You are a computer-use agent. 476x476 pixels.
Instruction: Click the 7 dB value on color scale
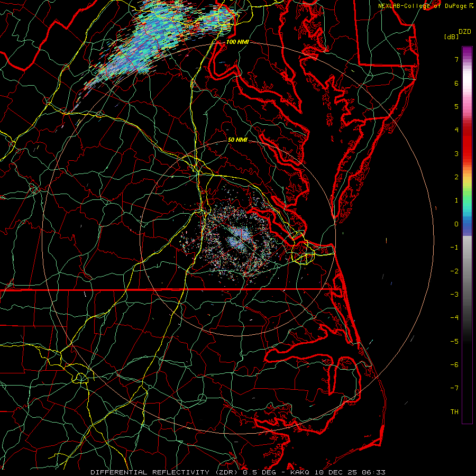tap(456, 59)
